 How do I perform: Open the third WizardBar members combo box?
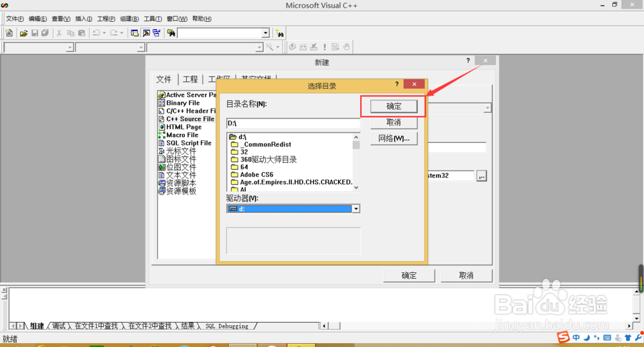pyautogui.click(x=205, y=48)
